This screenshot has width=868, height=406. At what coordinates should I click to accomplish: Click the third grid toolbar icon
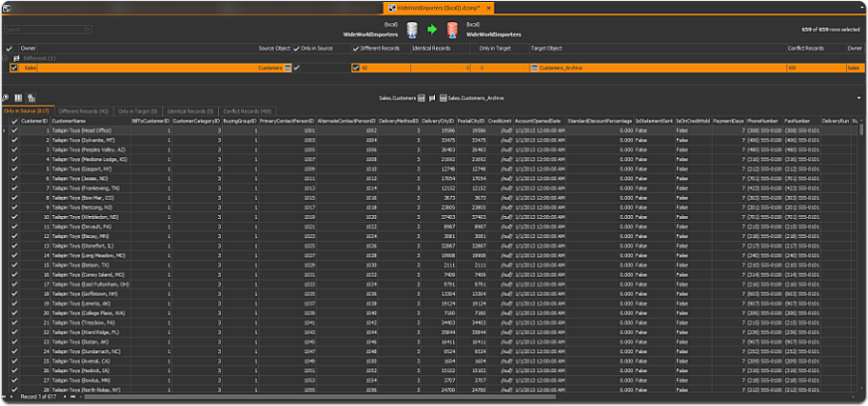[x=32, y=97]
